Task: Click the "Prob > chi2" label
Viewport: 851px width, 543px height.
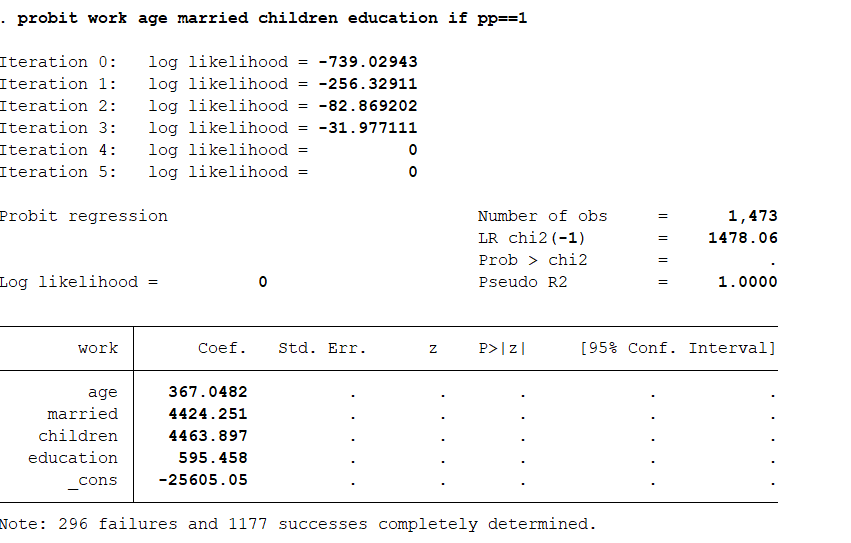Action: point(532,260)
